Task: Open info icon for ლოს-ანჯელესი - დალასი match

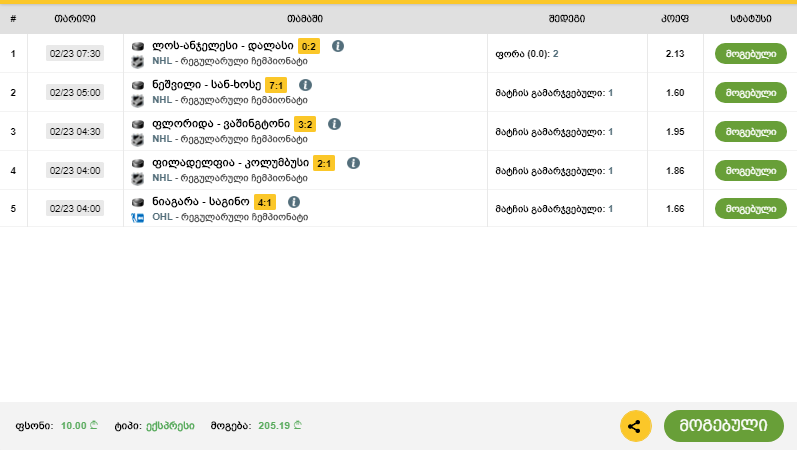Action: [x=338, y=46]
